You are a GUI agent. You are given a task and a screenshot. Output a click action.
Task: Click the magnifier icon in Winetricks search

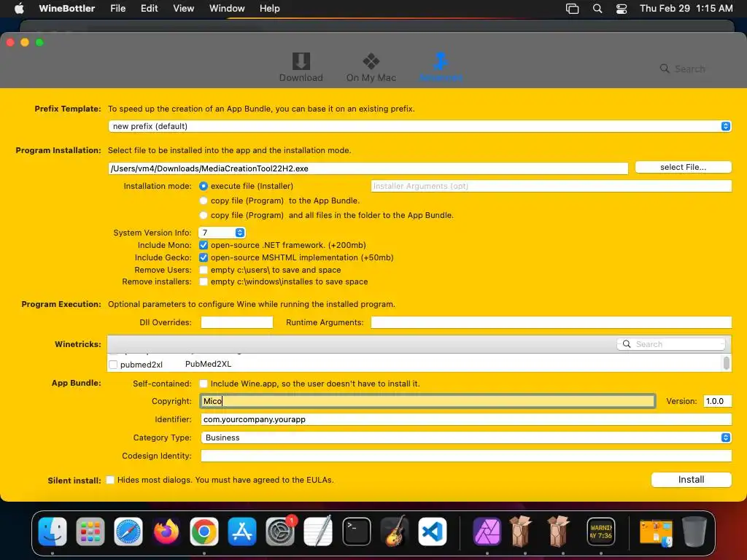click(627, 344)
